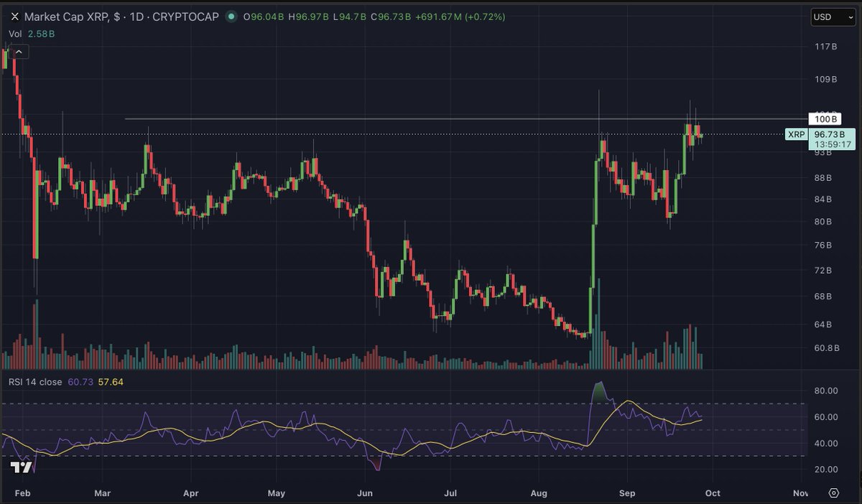Screen dimensions: 862x504
Task: Click the high value H96.97 B
Action: 309,17
